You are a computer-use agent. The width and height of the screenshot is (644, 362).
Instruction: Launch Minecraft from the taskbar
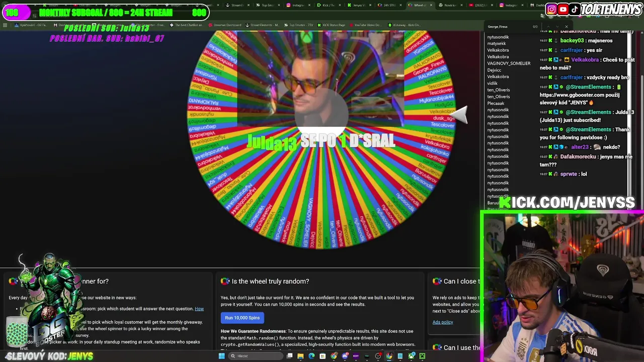coord(422,356)
